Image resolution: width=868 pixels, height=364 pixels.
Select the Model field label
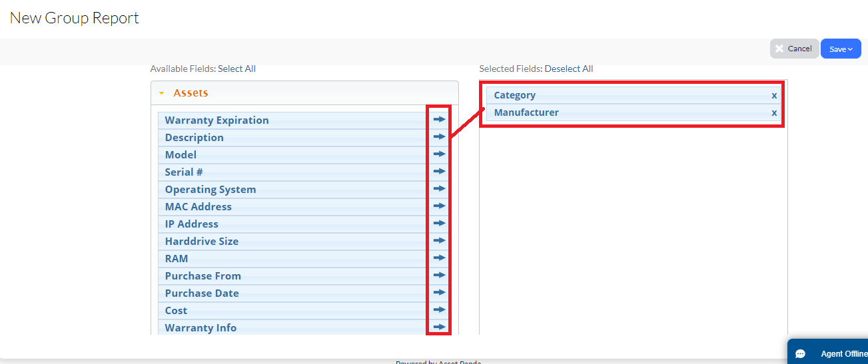pos(181,155)
